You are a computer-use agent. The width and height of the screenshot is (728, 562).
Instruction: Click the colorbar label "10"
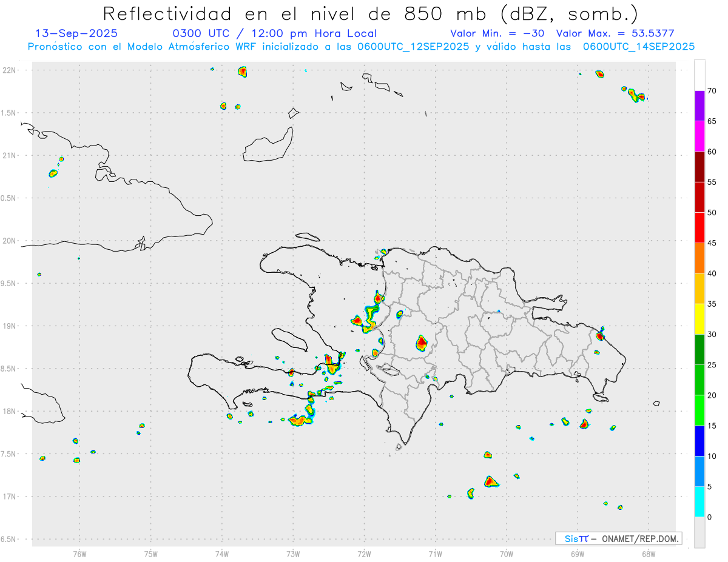712,457
